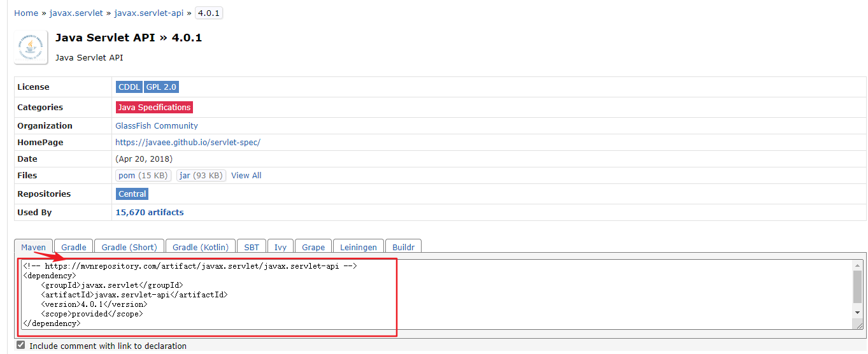The width and height of the screenshot is (868, 354).
Task: Visit the javaee.github.io servlet-spec homepage link
Action: [188, 143]
